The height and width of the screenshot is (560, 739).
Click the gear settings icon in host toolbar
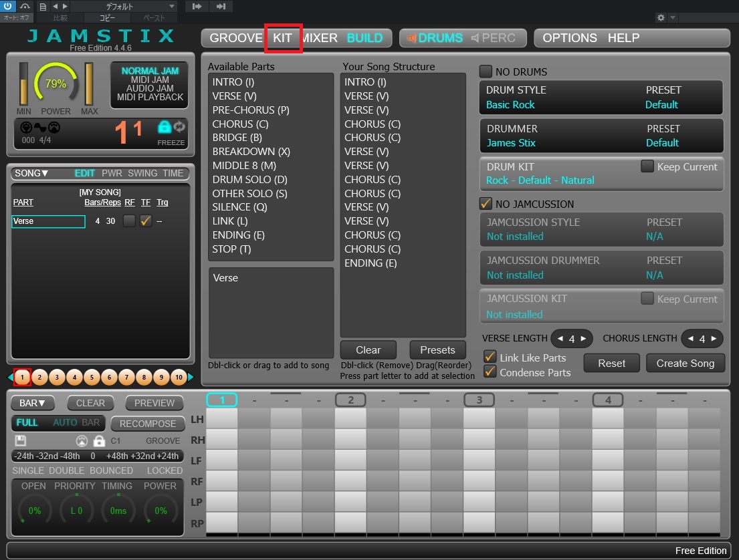(x=661, y=18)
